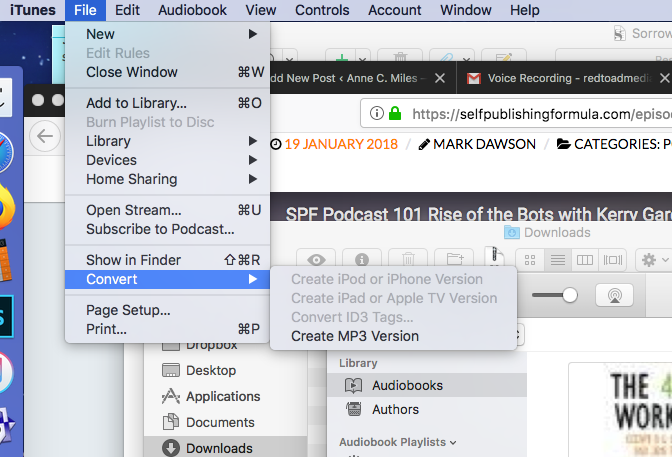
Task: Click the New Folder button in Finder toolbar
Action: coord(454,259)
